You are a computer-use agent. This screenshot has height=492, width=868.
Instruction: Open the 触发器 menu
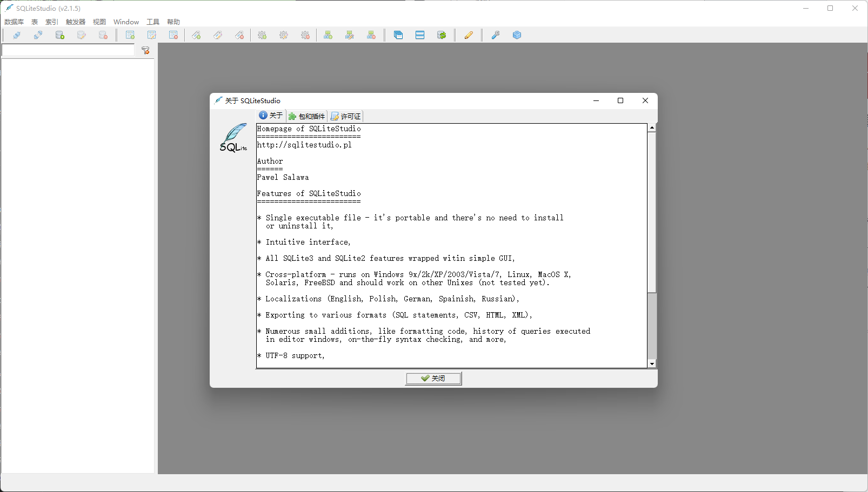(76, 22)
